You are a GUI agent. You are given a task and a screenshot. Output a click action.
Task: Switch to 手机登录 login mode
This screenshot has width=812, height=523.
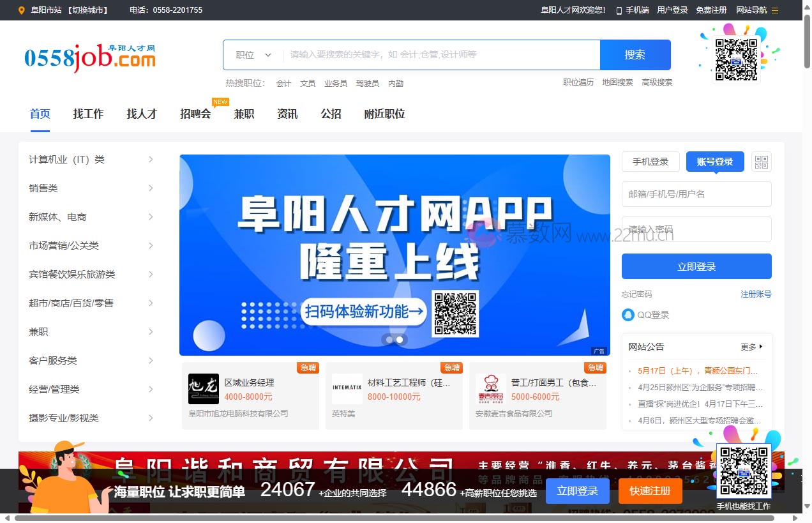650,162
